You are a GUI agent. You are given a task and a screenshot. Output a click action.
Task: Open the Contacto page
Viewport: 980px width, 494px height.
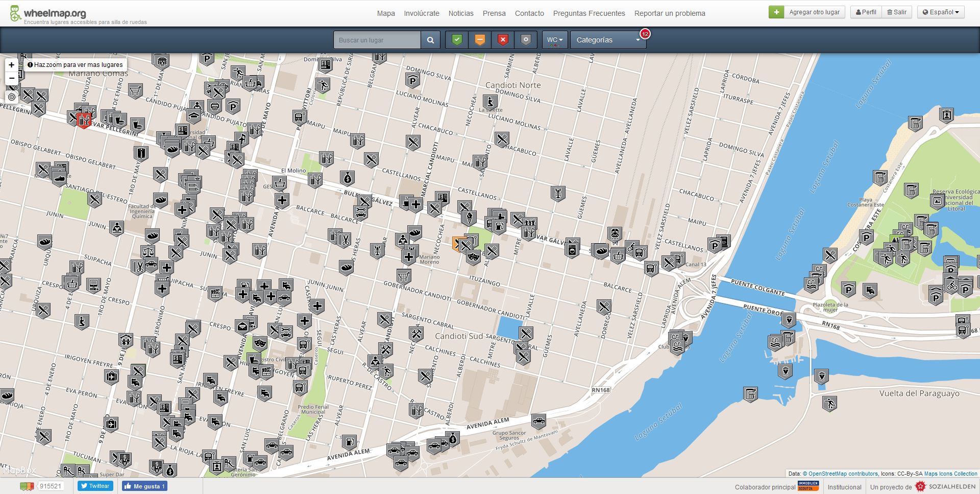529,13
